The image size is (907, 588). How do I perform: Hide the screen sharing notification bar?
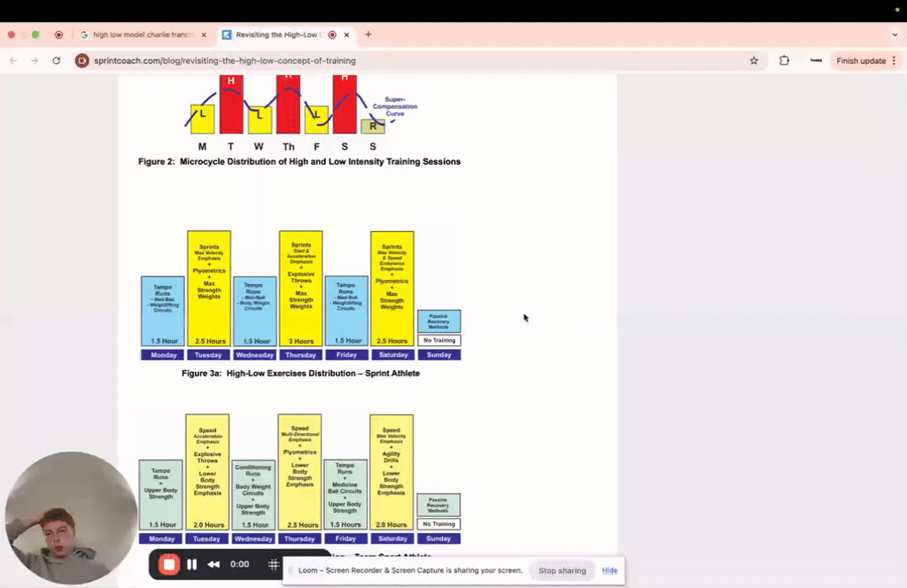click(x=609, y=570)
